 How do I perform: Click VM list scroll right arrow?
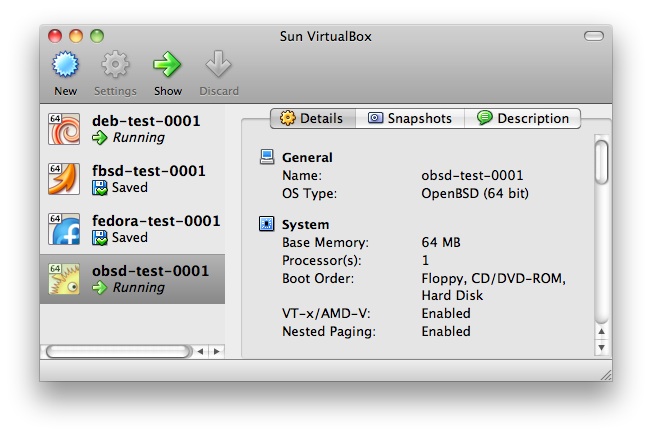point(217,352)
